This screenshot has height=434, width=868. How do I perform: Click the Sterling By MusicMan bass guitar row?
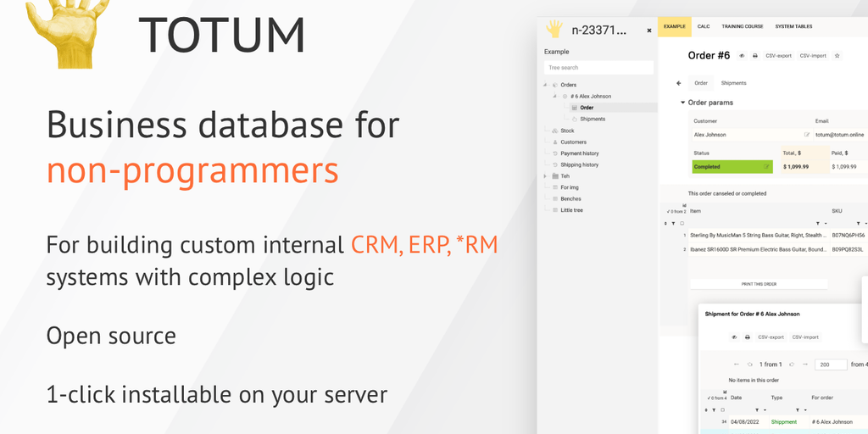(x=759, y=236)
